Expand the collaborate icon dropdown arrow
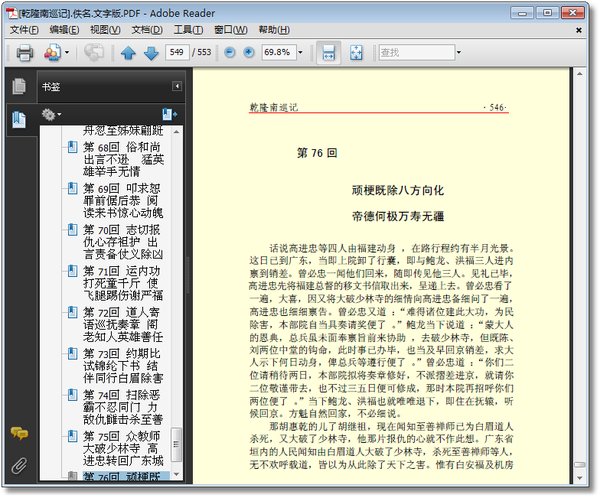Screen dimensions: 600x498 (67, 52)
